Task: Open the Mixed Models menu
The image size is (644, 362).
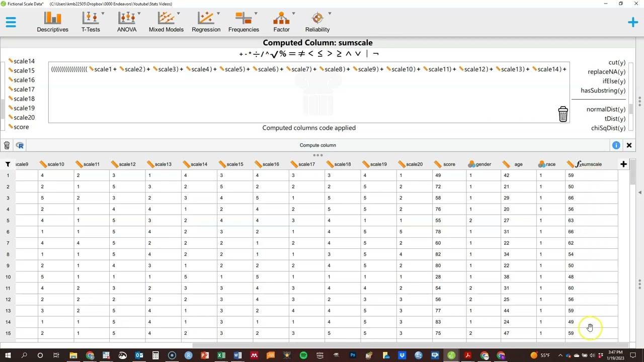Action: click(x=166, y=23)
